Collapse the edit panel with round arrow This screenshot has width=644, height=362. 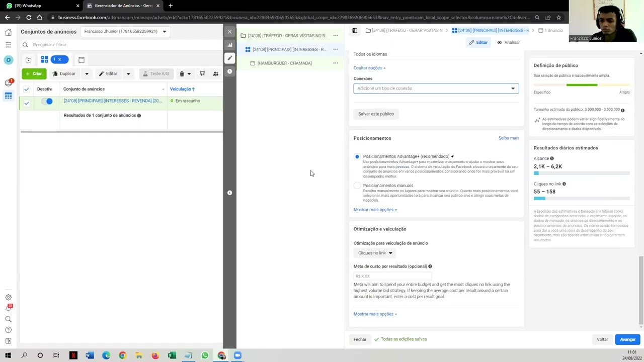(229, 193)
